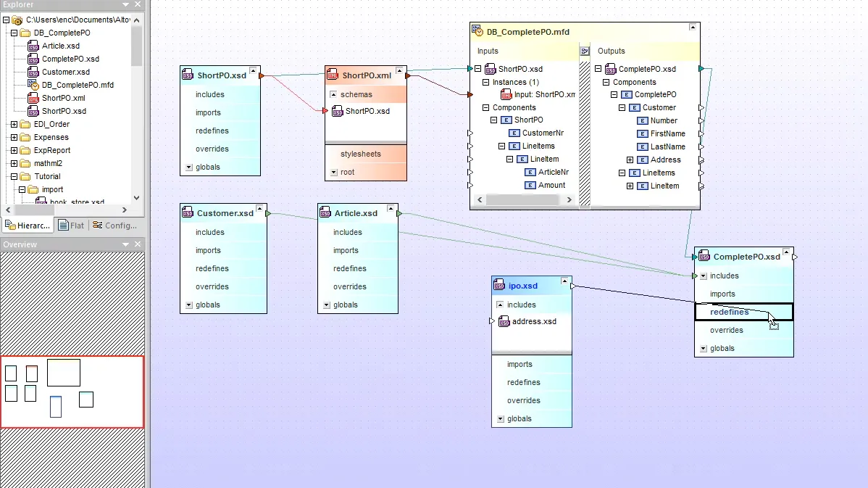
Task: Collapse the Tutorial folder in Explorer
Action: [x=14, y=176]
